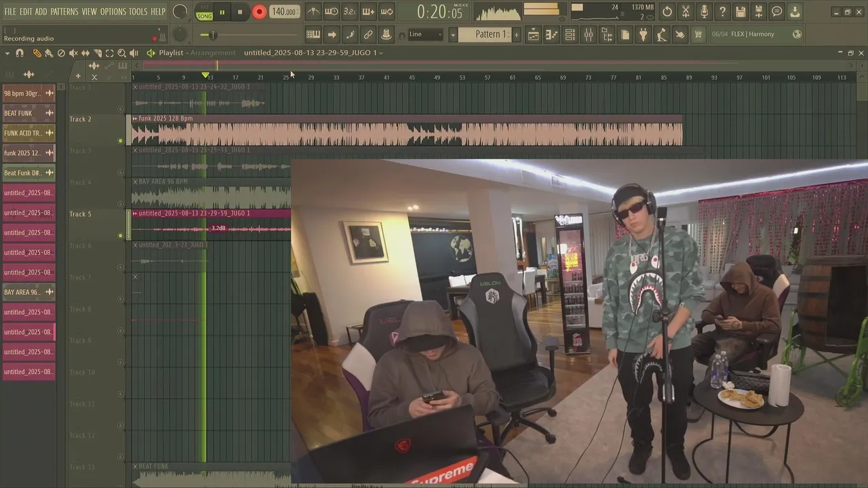Click the red record button
This screenshot has height=488, width=868.
(259, 12)
